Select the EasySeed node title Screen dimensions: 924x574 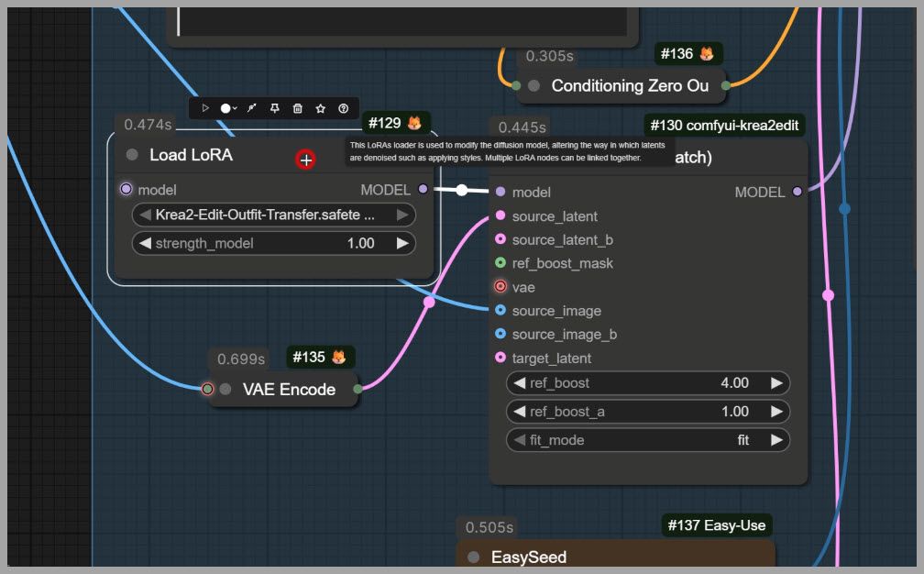529,557
